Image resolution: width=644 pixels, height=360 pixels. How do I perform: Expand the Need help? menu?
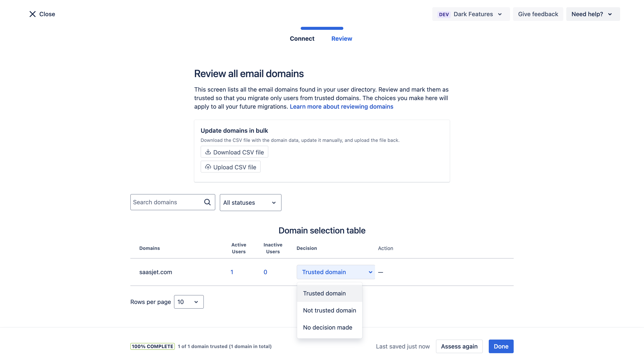click(593, 14)
